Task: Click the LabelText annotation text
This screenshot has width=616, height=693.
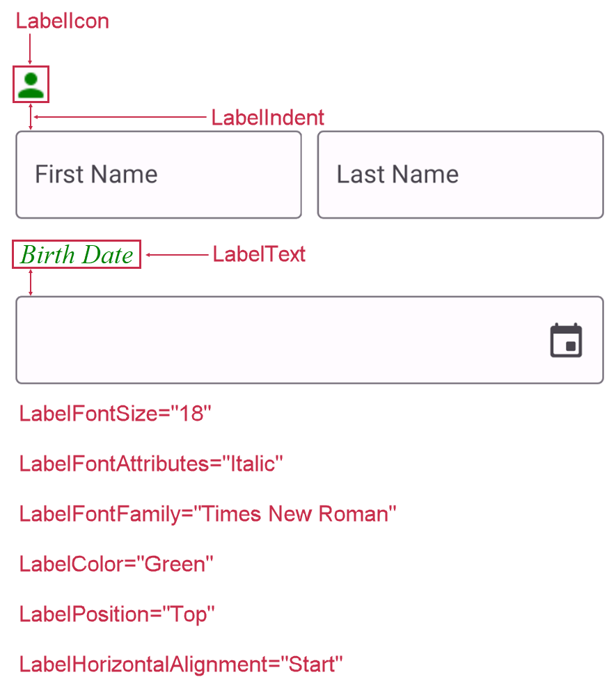Action: tap(259, 254)
